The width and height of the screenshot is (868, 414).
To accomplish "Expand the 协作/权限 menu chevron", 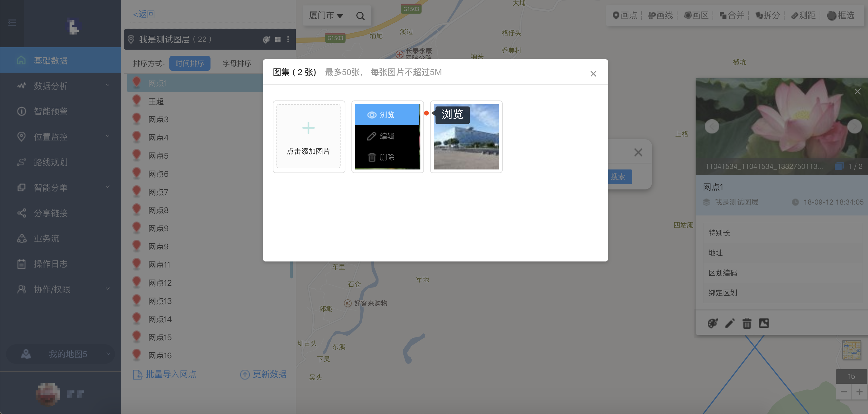I will coord(108,289).
